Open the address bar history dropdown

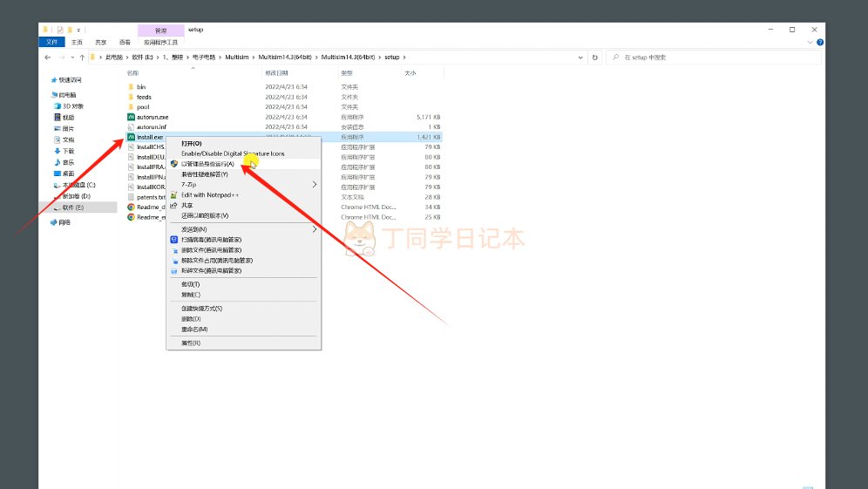pyautogui.click(x=582, y=58)
